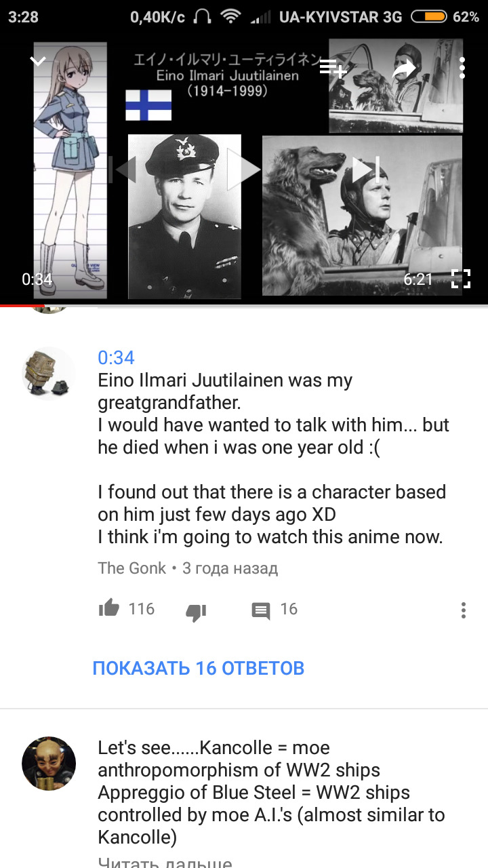The width and height of the screenshot is (488, 868).
Task: Expand comment with Читать дальше
Action: coord(165,862)
